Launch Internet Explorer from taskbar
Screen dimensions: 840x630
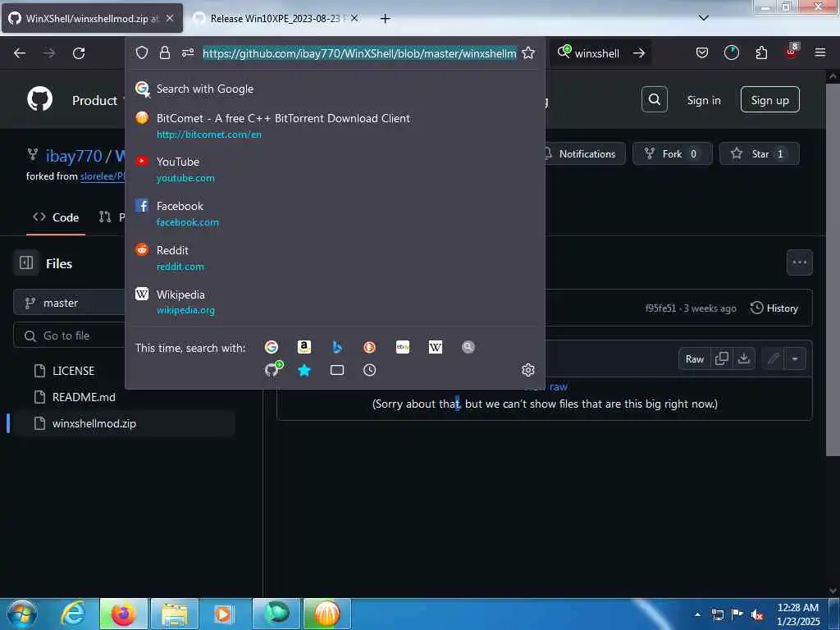72,614
